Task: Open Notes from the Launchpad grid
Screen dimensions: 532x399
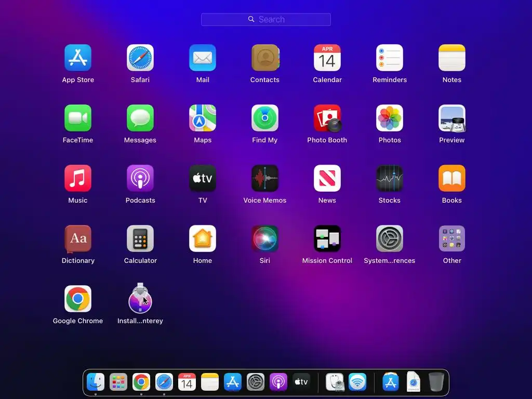Action: point(452,58)
